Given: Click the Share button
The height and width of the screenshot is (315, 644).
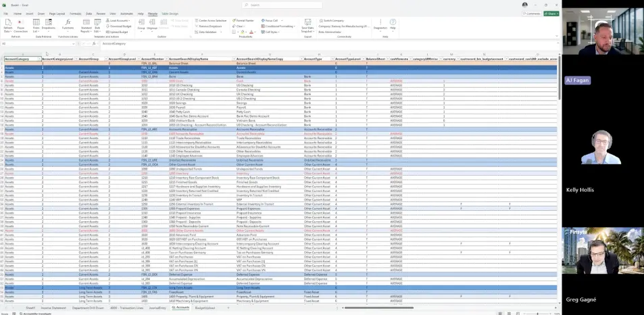Looking at the screenshot, I should pos(552,14).
